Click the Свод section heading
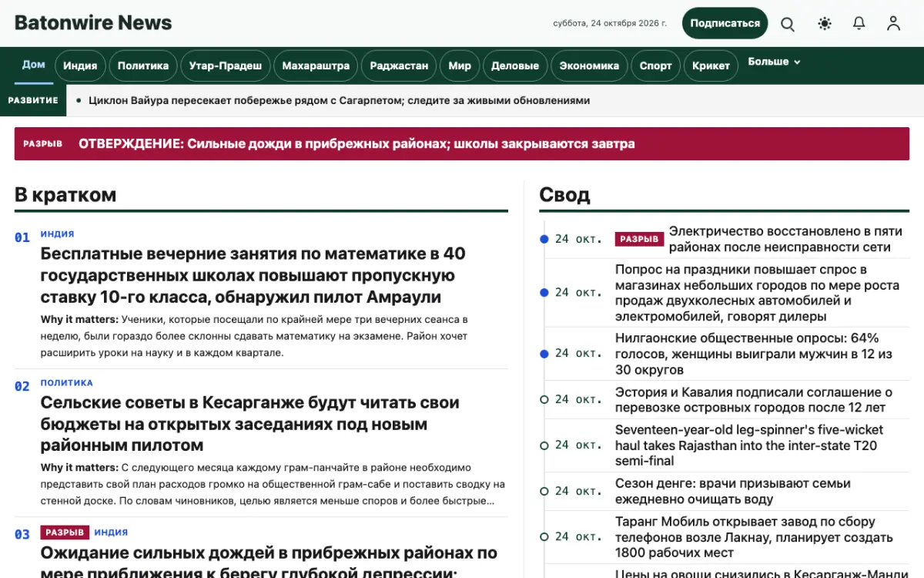Viewport: 924px width, 578px height. tap(564, 194)
